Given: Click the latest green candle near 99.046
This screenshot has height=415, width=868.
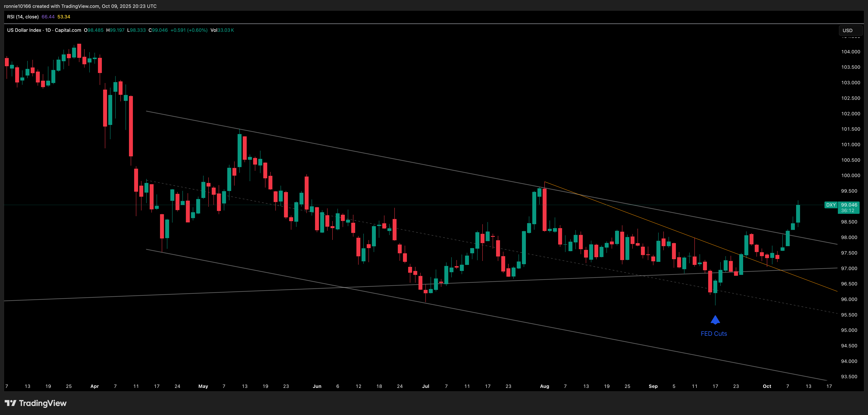Looking at the screenshot, I should tap(798, 213).
